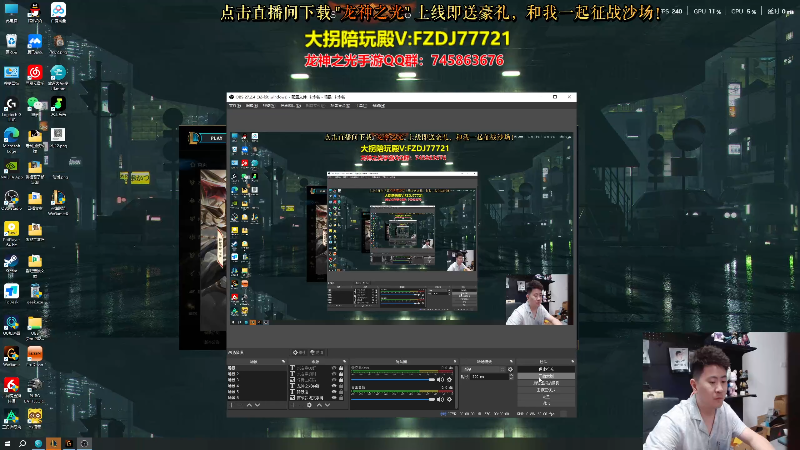Open lower audio track's gear settings in mixer
The height and width of the screenshot is (450, 800).
tap(449, 399)
